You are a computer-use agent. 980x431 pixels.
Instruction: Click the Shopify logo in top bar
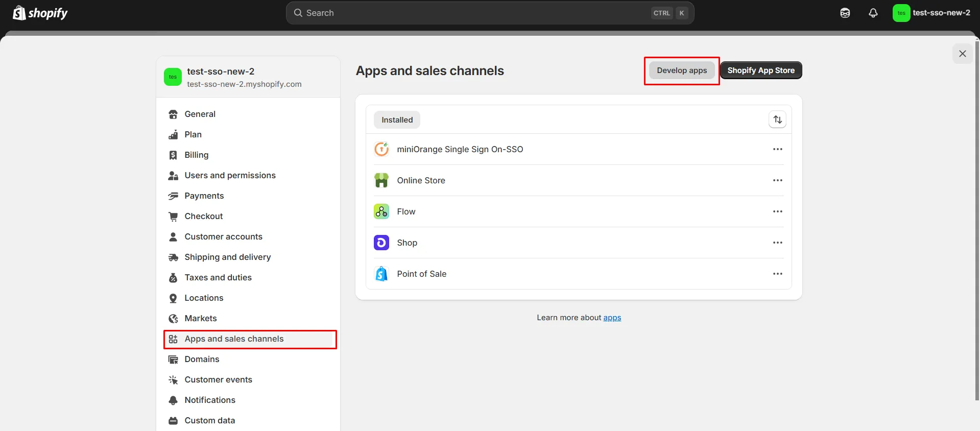pos(40,13)
